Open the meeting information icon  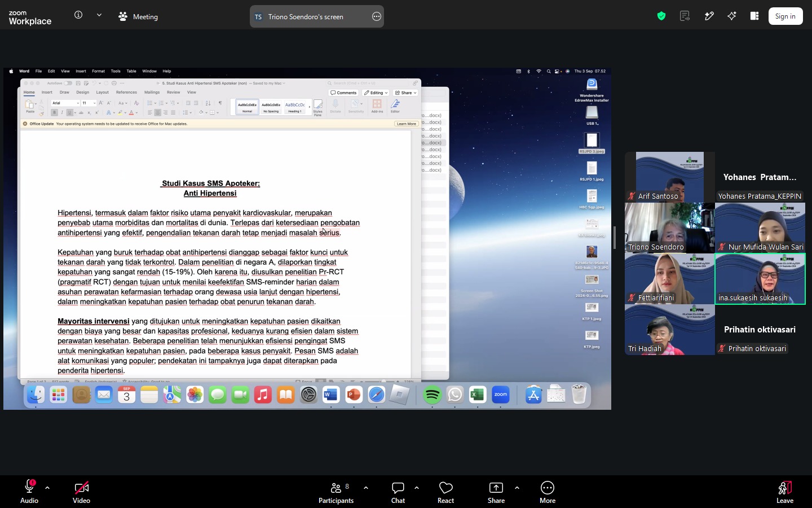point(78,15)
